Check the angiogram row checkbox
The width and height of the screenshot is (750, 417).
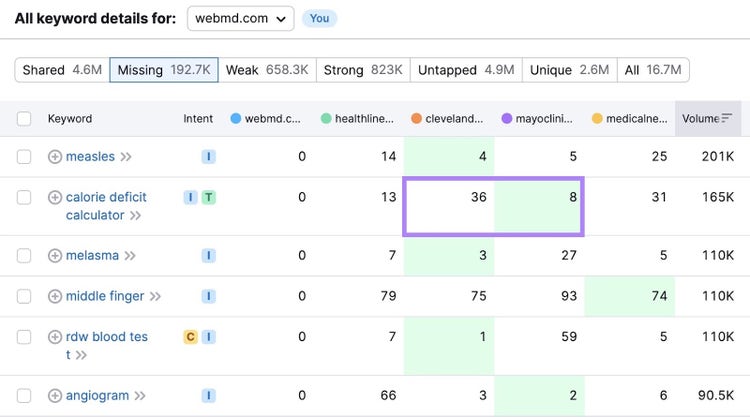(x=24, y=395)
